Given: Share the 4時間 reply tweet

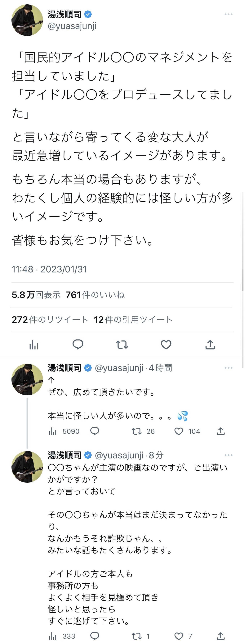Looking at the screenshot, I should 220,431.
